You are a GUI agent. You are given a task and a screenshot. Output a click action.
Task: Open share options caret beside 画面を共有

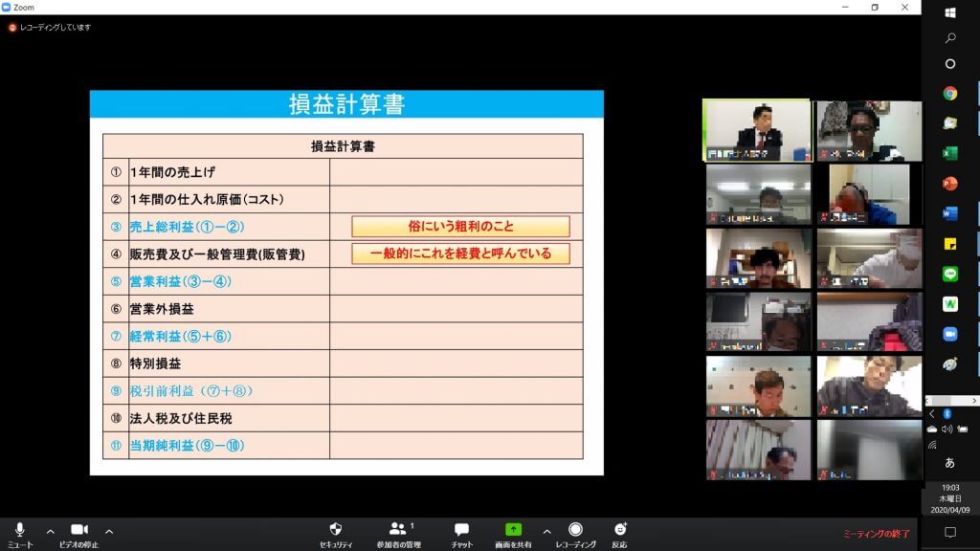[546, 531]
